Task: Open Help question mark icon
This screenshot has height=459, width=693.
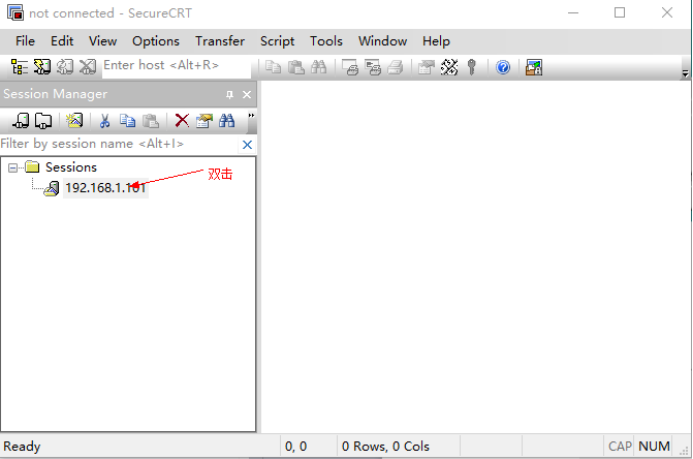Action: pos(503,68)
